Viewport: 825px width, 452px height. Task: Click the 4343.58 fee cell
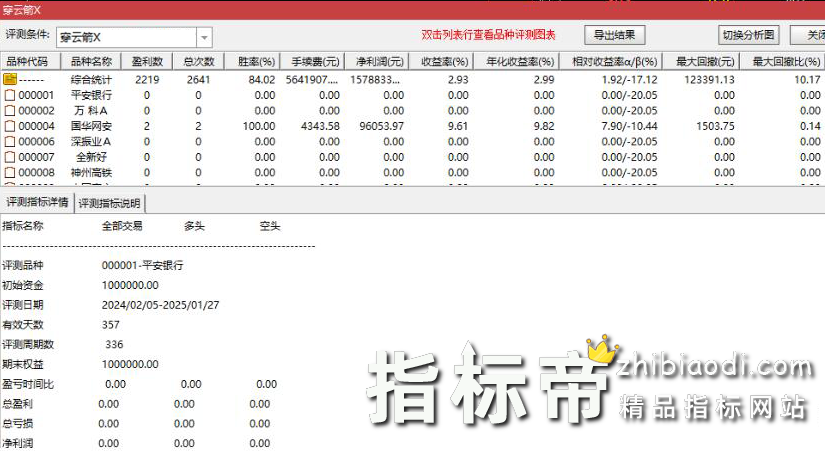320,126
